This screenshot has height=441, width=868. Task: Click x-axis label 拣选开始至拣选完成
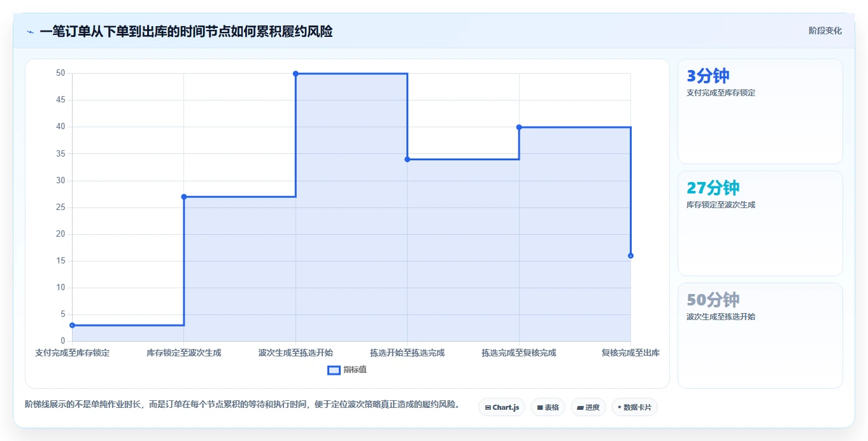(408, 353)
